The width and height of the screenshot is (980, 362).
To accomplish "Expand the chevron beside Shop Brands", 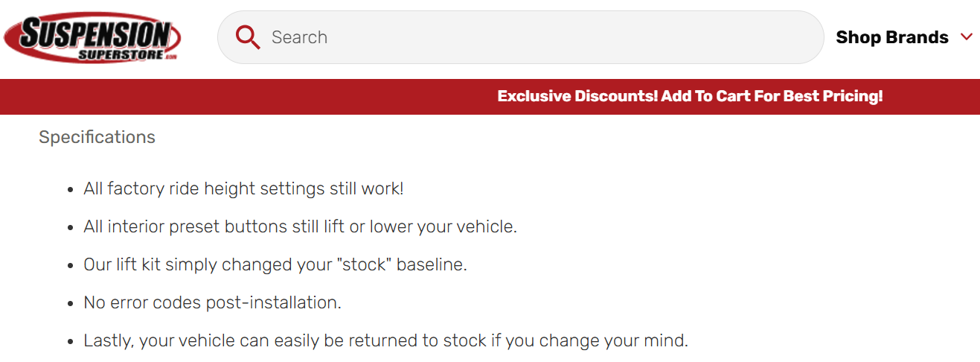I will click(967, 36).
